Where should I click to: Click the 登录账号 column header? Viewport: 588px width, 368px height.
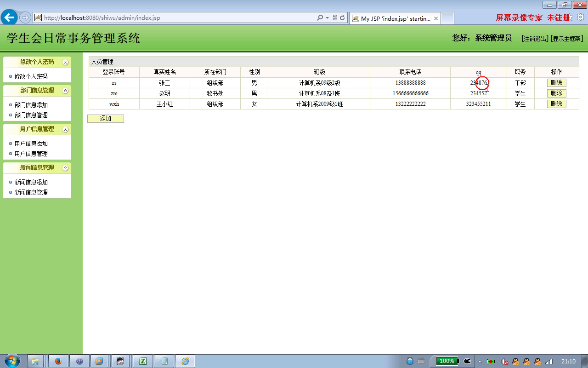114,72
